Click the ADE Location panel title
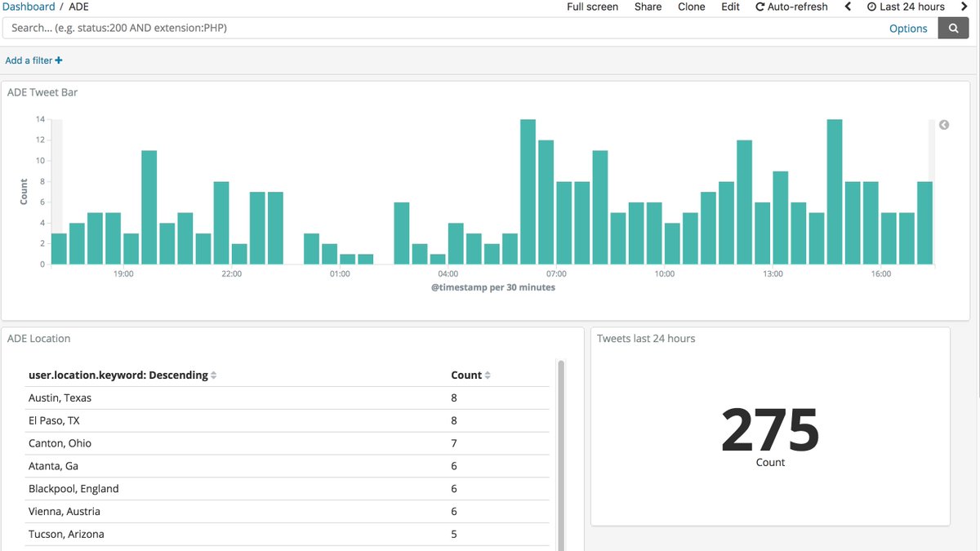The image size is (980, 551). [x=39, y=339]
